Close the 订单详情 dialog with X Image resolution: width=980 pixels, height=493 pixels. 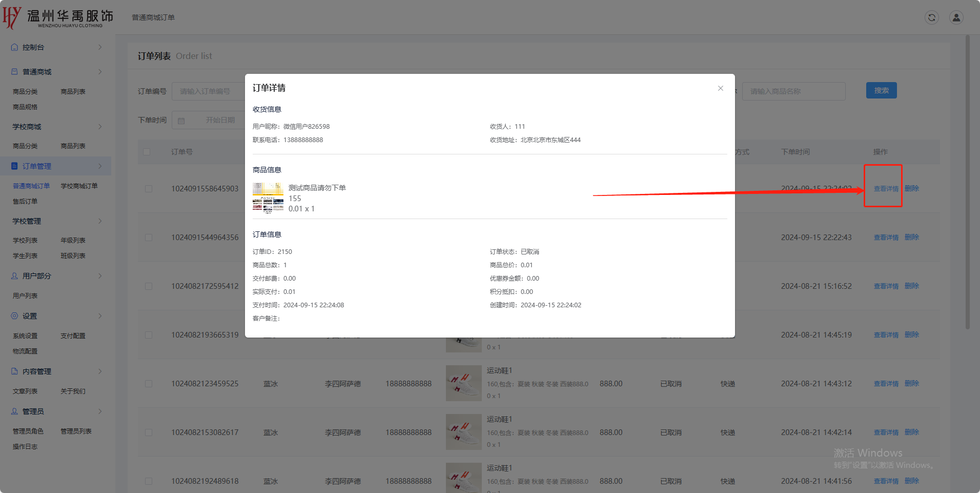(720, 88)
